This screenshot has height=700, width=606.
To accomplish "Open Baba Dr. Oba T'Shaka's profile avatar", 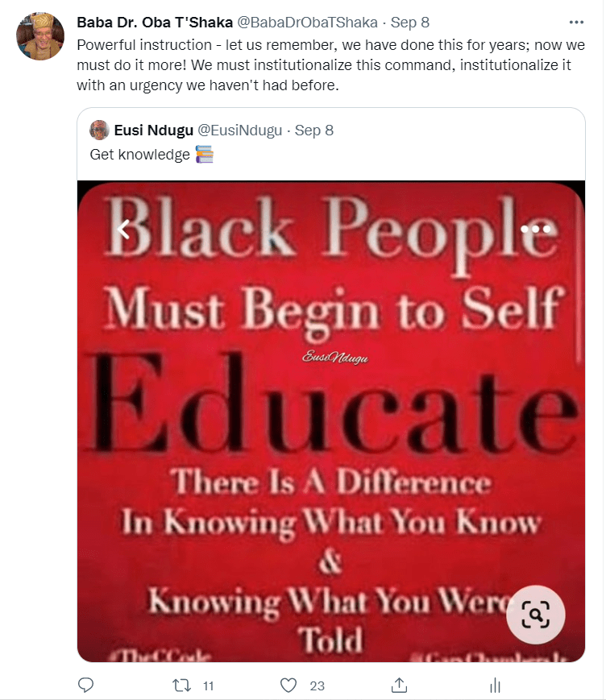I will pyautogui.click(x=40, y=36).
